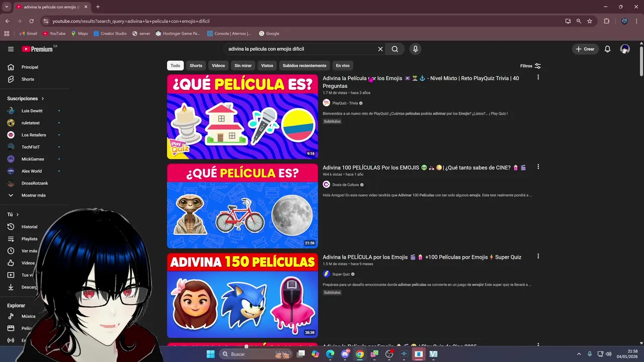Open a new browser tab
The image size is (644, 362).
click(x=98, y=7)
